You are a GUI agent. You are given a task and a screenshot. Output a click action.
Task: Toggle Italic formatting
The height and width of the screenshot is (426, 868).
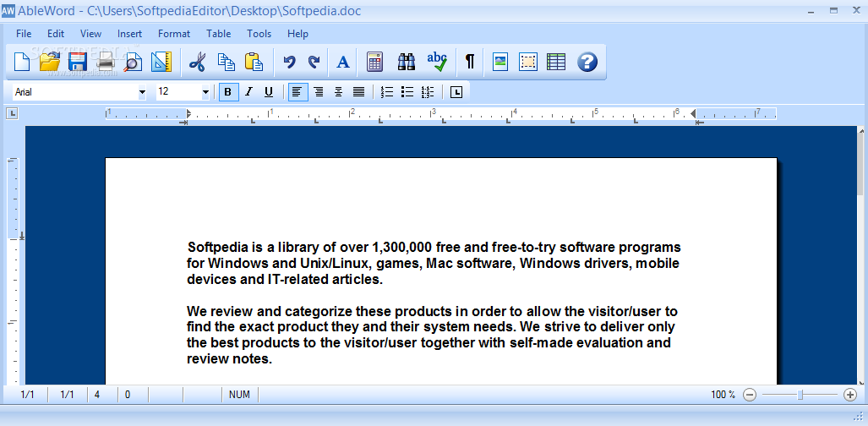248,92
